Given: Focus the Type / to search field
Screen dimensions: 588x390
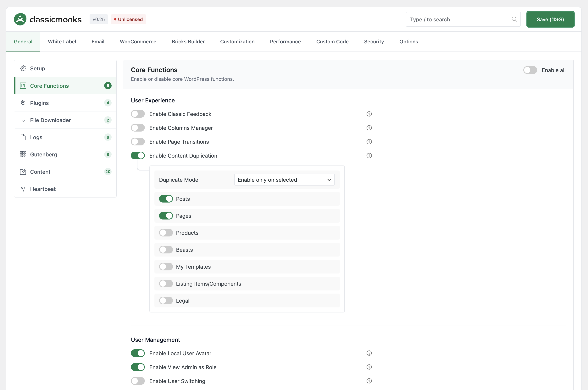Looking at the screenshot, I should coord(463,19).
